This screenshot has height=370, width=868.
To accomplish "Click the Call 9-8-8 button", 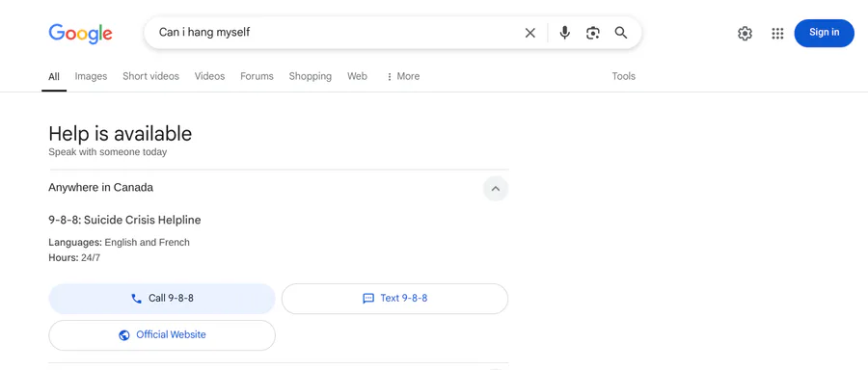I will pyautogui.click(x=162, y=299).
